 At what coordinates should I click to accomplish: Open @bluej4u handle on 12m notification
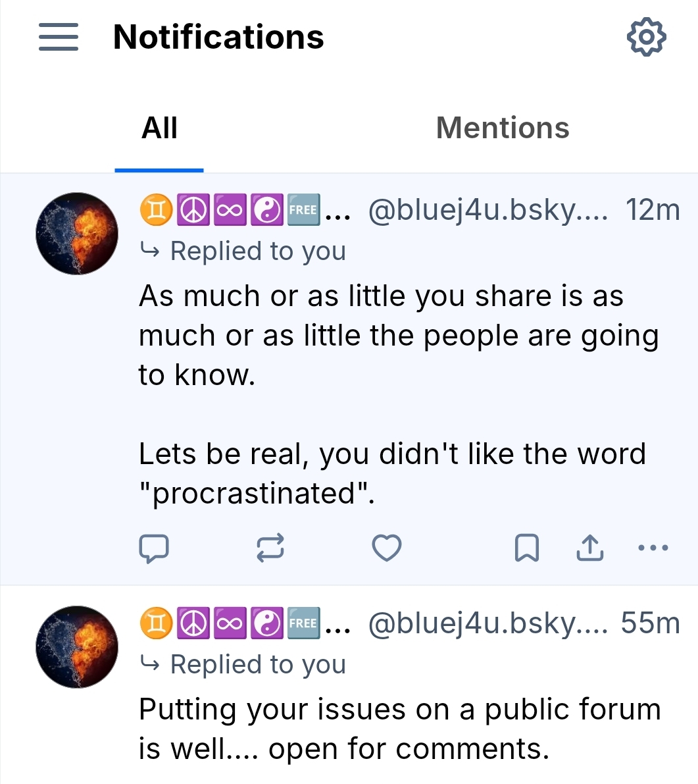(x=487, y=211)
